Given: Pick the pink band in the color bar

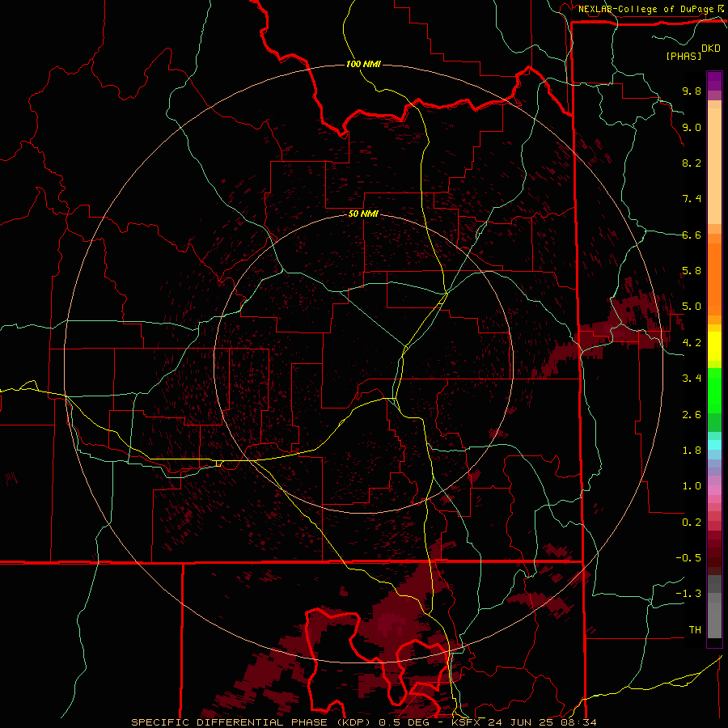Looking at the screenshot, I should 714,490.
